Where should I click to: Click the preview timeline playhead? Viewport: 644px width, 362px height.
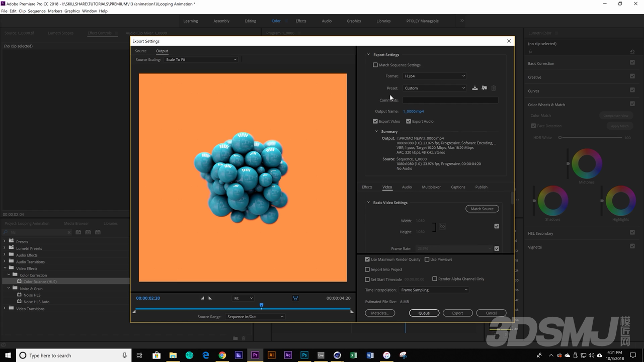261,306
